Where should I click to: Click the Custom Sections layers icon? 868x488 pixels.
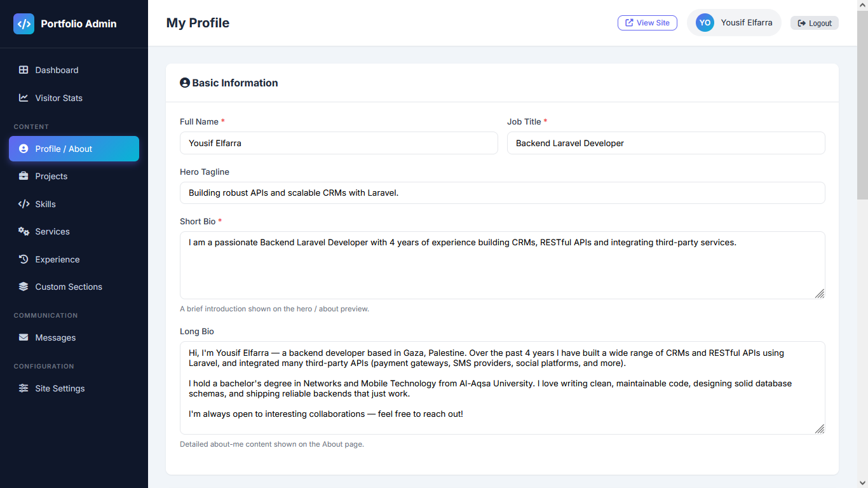pos(24,287)
